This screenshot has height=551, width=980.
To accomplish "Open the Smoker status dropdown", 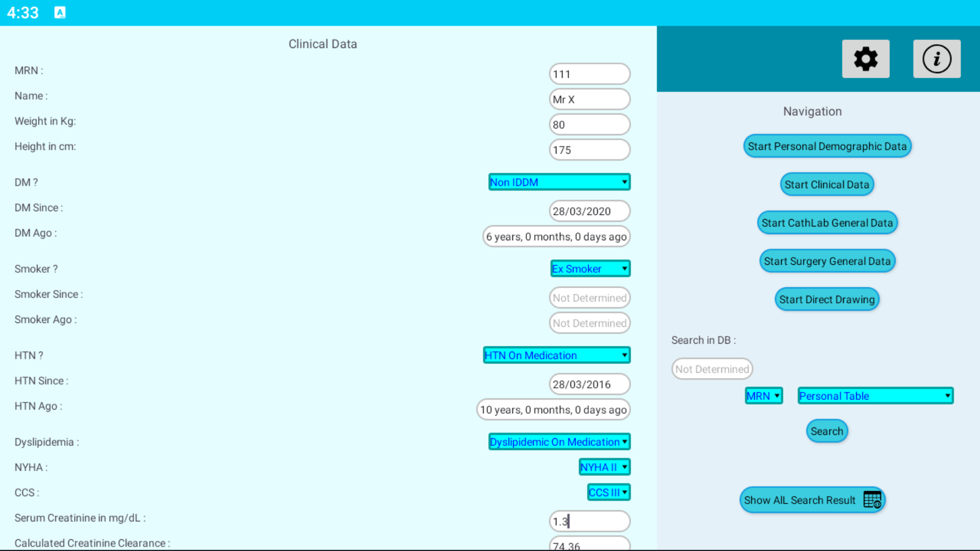I will pyautogui.click(x=590, y=269).
